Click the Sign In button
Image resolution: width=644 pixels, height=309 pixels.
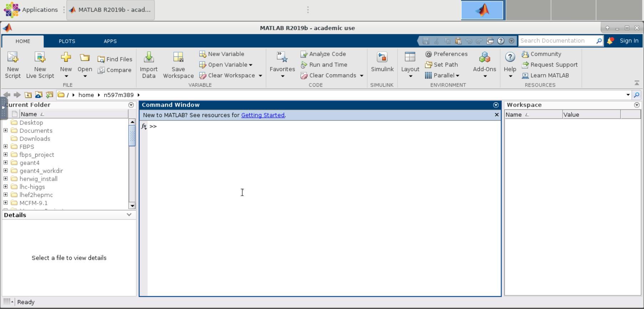tap(629, 41)
